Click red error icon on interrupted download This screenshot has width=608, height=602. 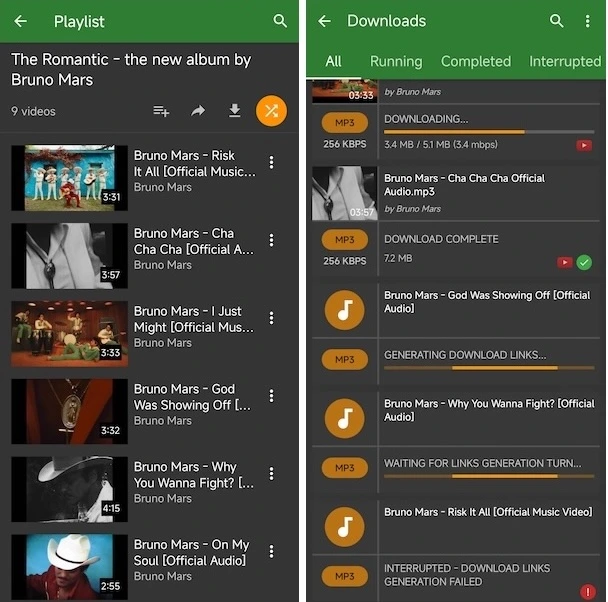coord(588,592)
